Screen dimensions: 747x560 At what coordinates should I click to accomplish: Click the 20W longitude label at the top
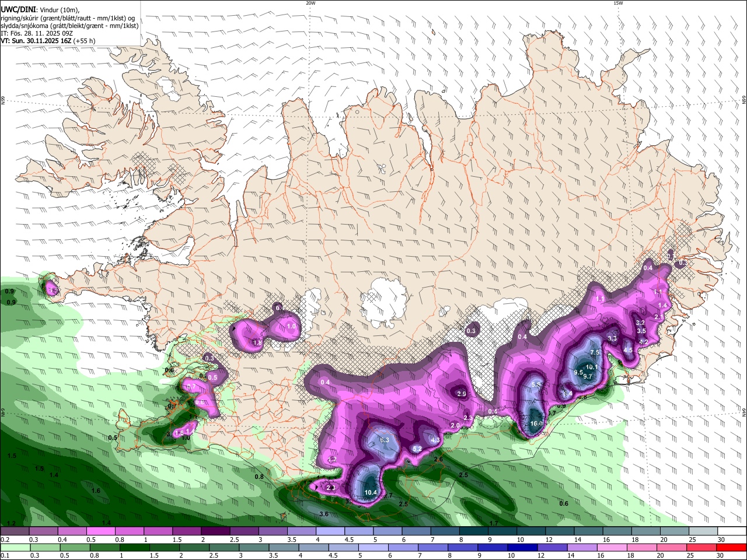coord(310,3)
